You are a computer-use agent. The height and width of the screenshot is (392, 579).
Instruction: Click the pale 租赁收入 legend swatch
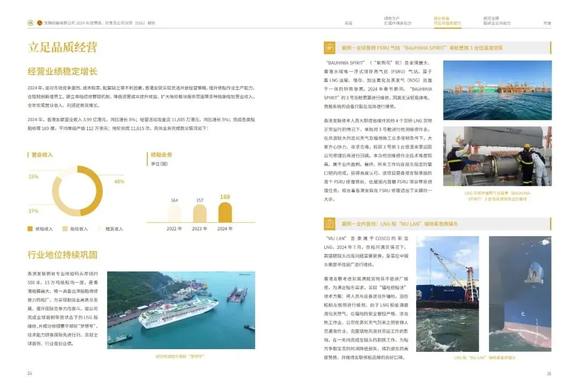pyautogui.click(x=100, y=229)
